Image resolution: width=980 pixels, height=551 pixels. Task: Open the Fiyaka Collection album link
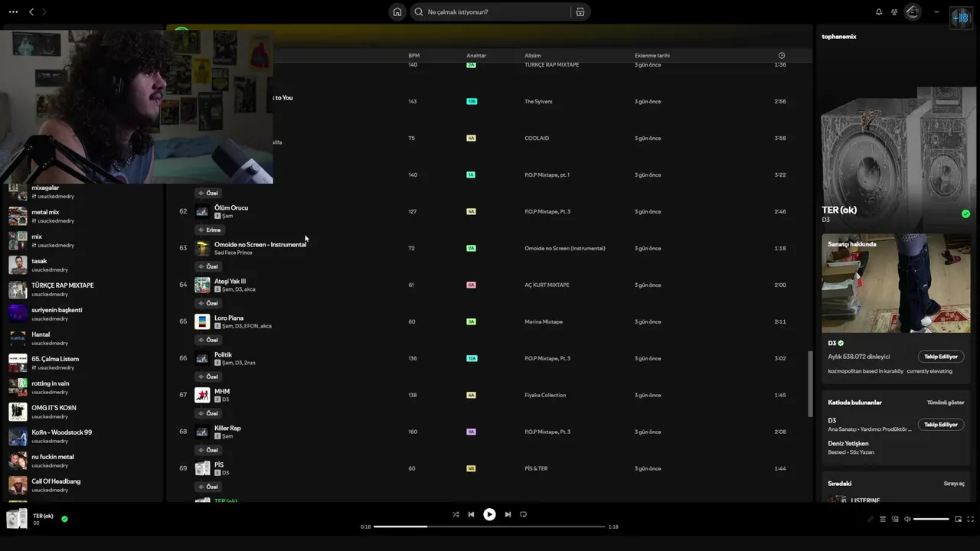[x=545, y=396]
